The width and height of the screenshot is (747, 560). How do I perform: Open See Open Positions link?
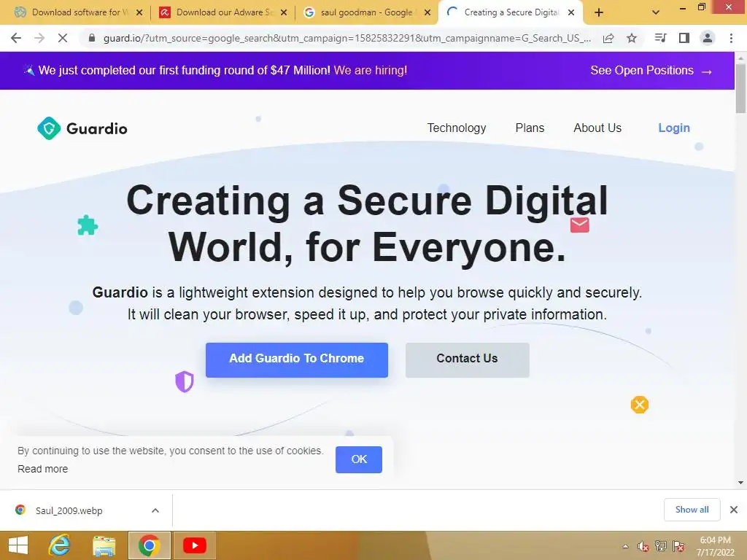[x=651, y=71]
